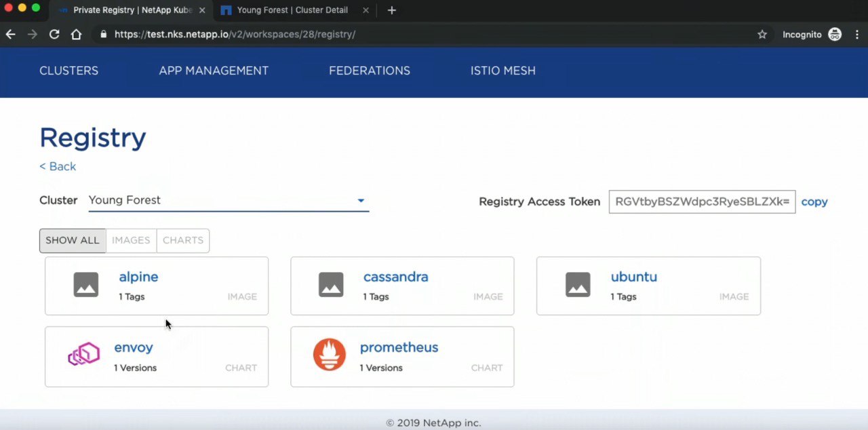Image resolution: width=868 pixels, height=430 pixels.
Task: Open the browser three-dot menu
Action: click(x=856, y=34)
